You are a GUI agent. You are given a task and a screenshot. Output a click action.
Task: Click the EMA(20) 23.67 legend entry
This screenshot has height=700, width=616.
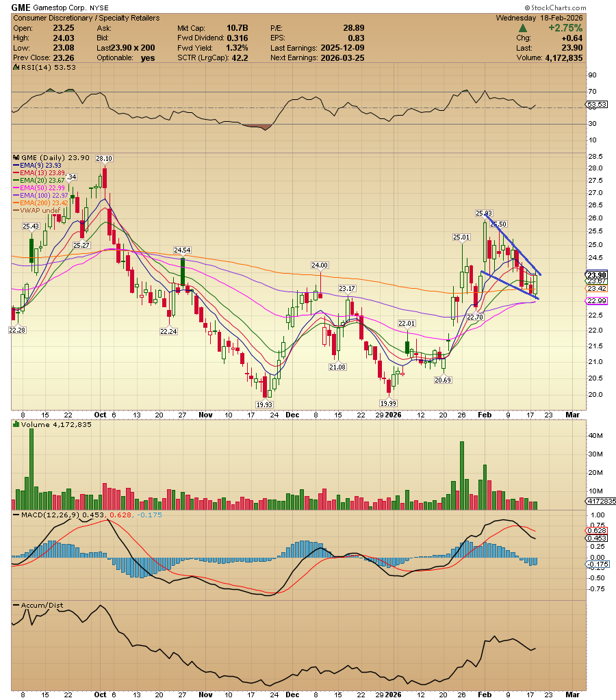point(39,181)
